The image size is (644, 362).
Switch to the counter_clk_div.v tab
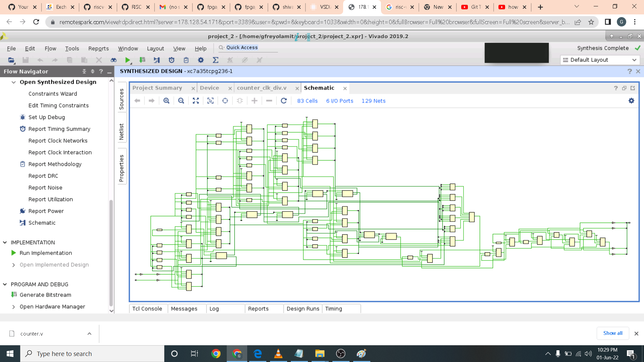(262, 88)
